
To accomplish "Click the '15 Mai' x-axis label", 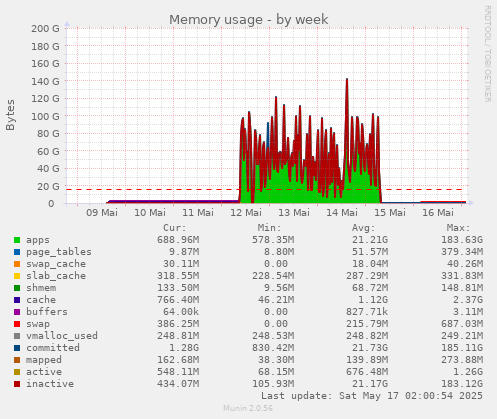I will tap(390, 213).
